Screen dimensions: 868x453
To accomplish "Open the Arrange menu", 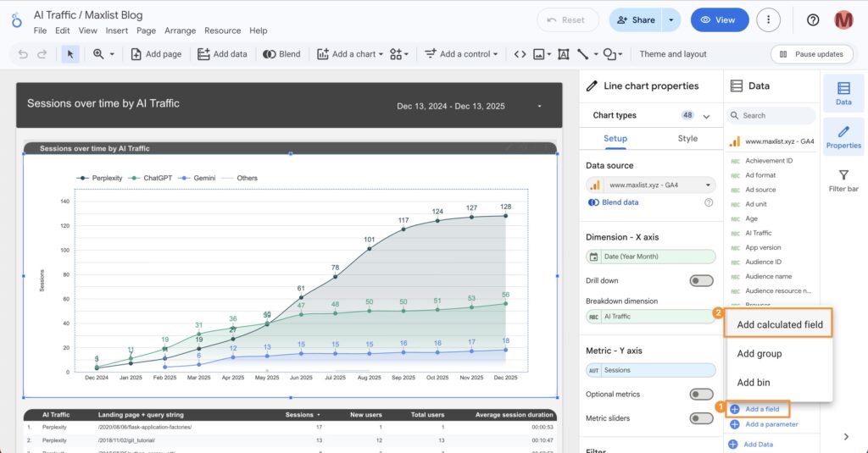I will (x=180, y=30).
